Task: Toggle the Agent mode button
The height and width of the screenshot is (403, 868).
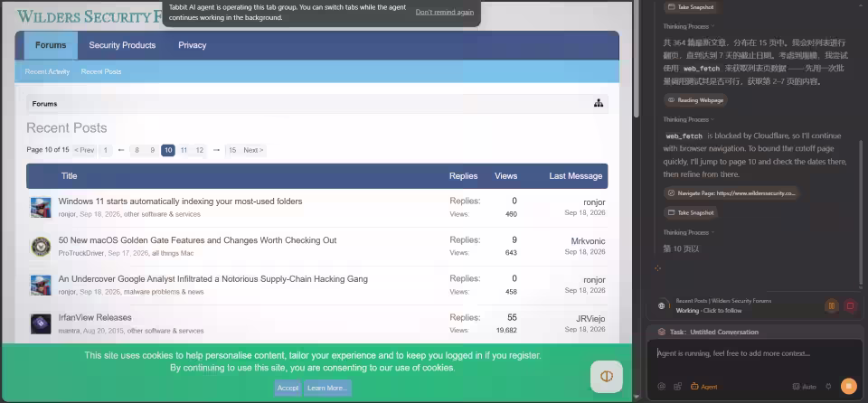Action: click(704, 387)
